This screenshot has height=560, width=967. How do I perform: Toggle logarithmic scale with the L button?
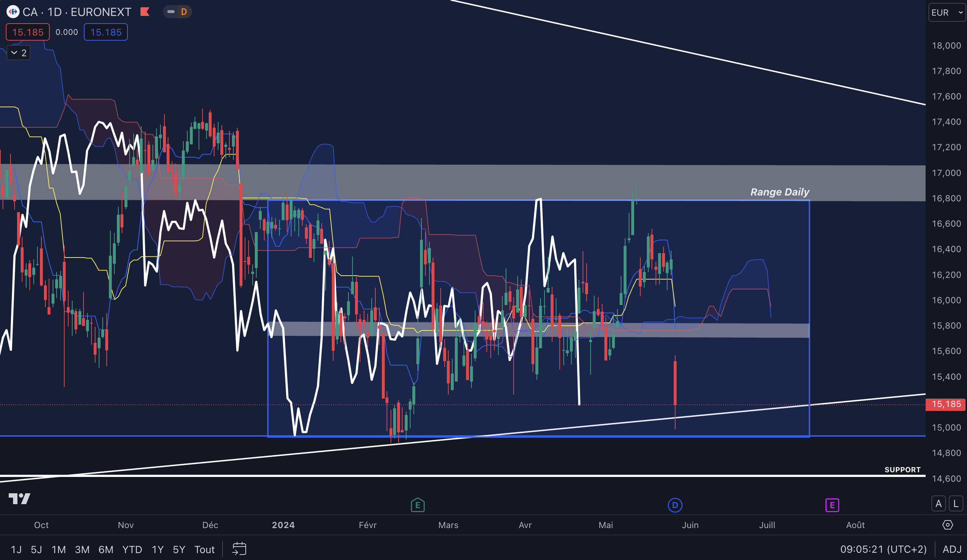click(956, 504)
